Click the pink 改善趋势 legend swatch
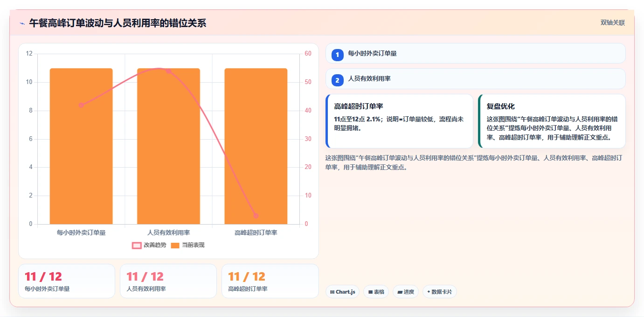644x317 pixels. [137, 245]
